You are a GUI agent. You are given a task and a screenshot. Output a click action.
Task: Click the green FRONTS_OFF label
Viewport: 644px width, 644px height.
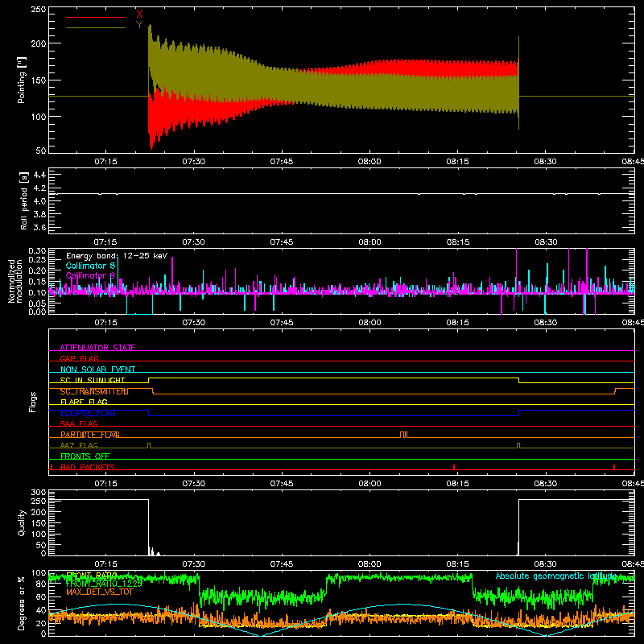point(85,456)
